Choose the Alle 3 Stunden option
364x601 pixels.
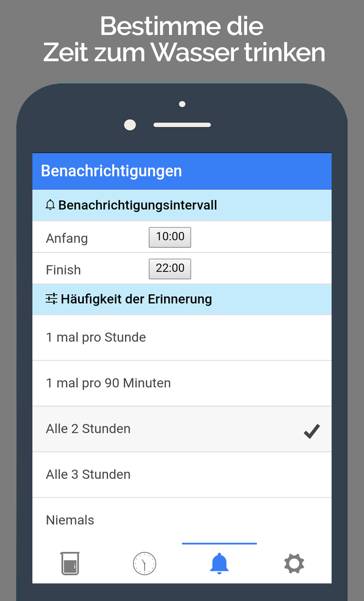click(88, 475)
